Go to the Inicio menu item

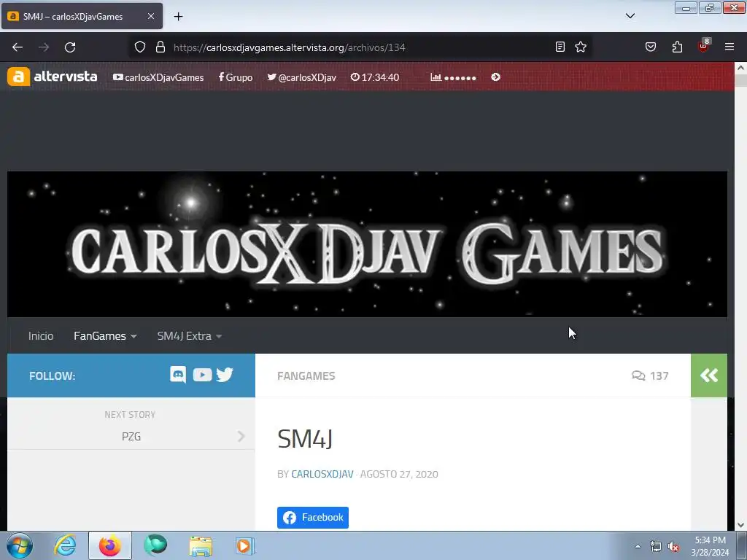tap(41, 336)
